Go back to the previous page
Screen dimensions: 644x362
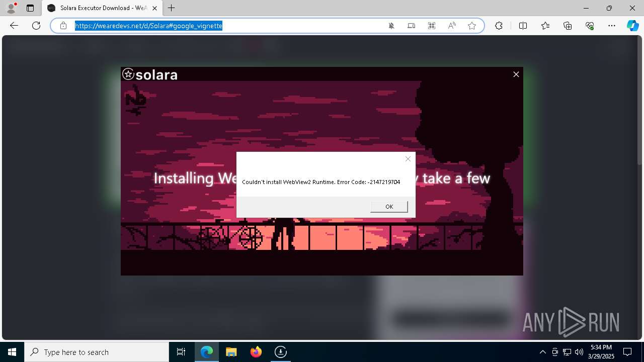click(x=14, y=26)
